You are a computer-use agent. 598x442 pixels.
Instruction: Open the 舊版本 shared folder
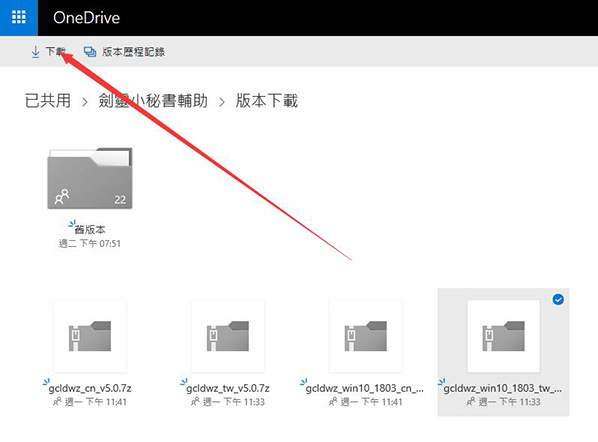90,178
